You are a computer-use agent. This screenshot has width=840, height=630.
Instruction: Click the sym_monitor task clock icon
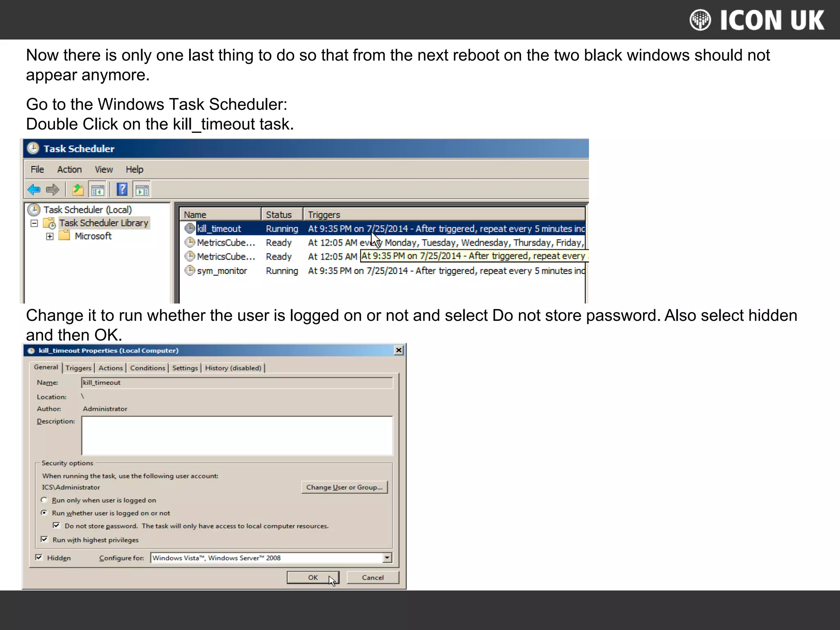pyautogui.click(x=189, y=271)
